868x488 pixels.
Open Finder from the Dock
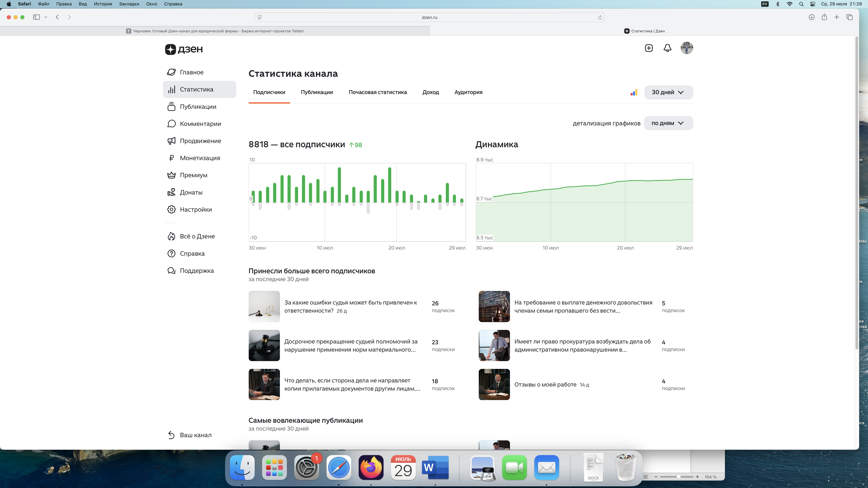click(x=242, y=467)
